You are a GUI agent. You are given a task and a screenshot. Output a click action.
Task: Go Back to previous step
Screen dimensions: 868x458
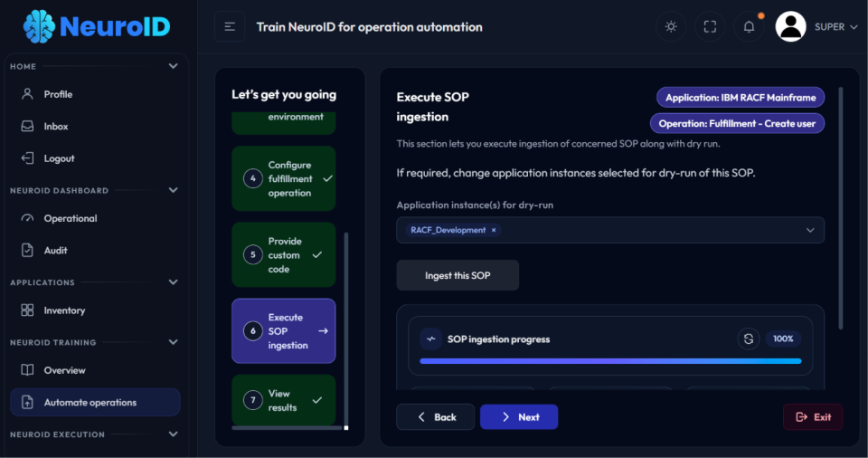436,417
